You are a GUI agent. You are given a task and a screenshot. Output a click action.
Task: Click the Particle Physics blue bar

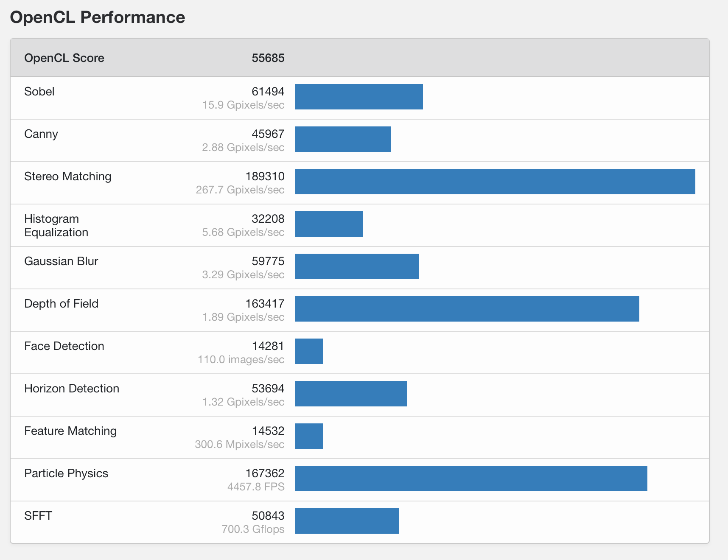471,479
